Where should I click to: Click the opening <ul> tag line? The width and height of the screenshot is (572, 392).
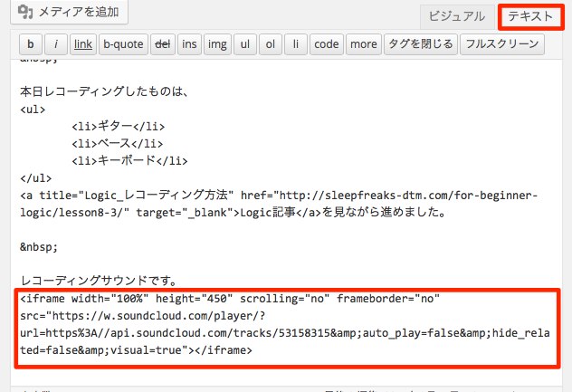pyautogui.click(x=33, y=110)
